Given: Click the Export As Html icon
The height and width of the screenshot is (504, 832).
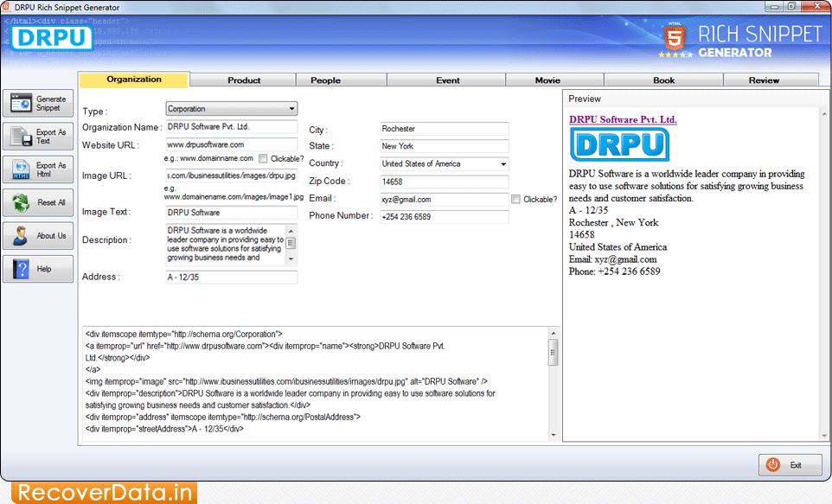Looking at the screenshot, I should click(x=21, y=169).
